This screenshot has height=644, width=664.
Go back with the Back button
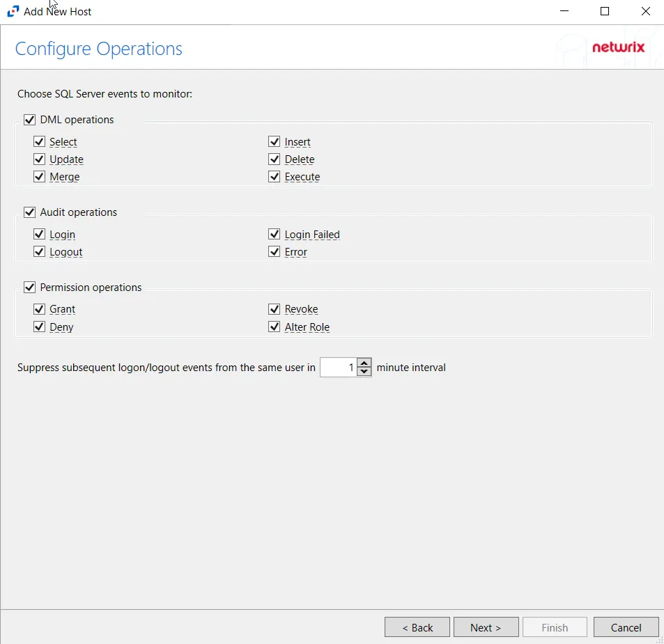[417, 627]
